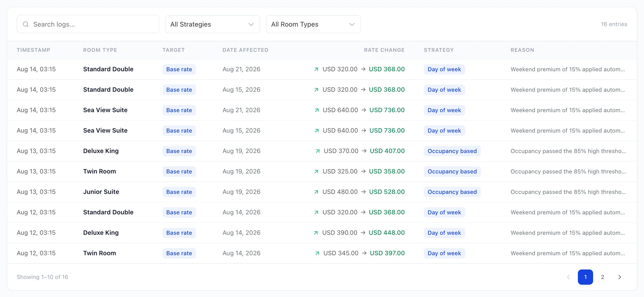Click the arrow between USD 390.00 and USD 448.00
This screenshot has height=297, width=644.
(x=363, y=233)
